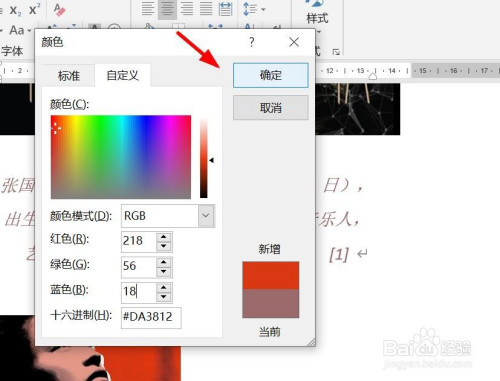
Task: Center align text in ribbon
Action: pos(167,9)
